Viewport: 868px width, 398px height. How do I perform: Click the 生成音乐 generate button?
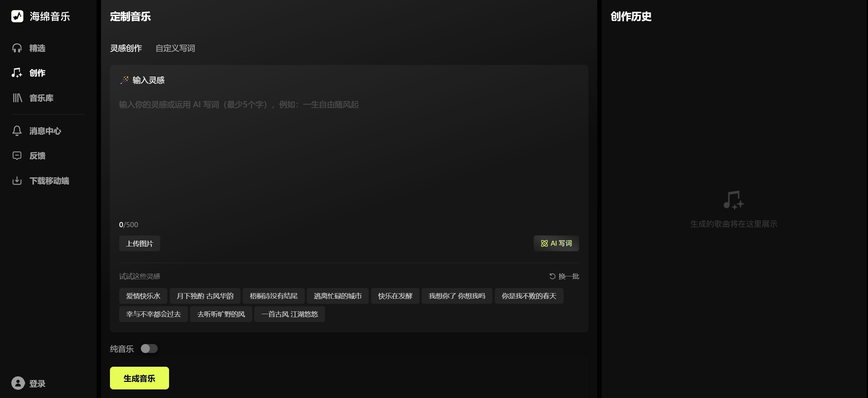pyautogui.click(x=139, y=378)
